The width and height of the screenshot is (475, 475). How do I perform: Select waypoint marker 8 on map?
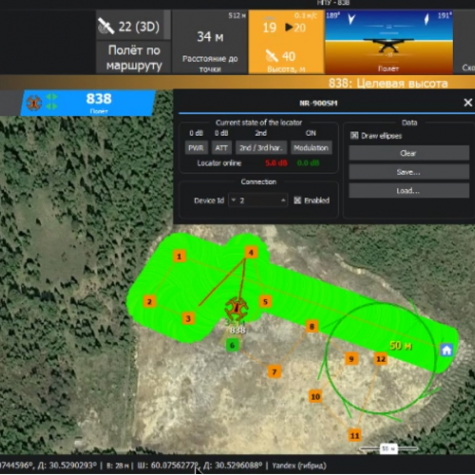312,326
